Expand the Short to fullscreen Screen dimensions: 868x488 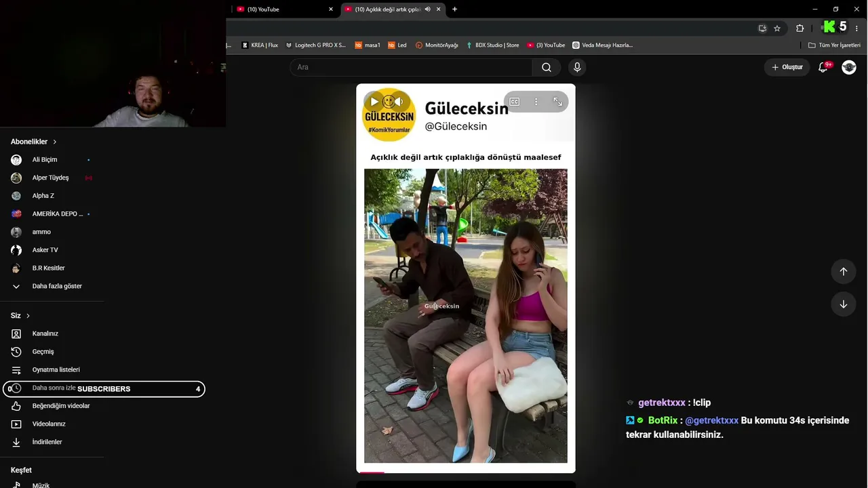[x=557, y=102]
